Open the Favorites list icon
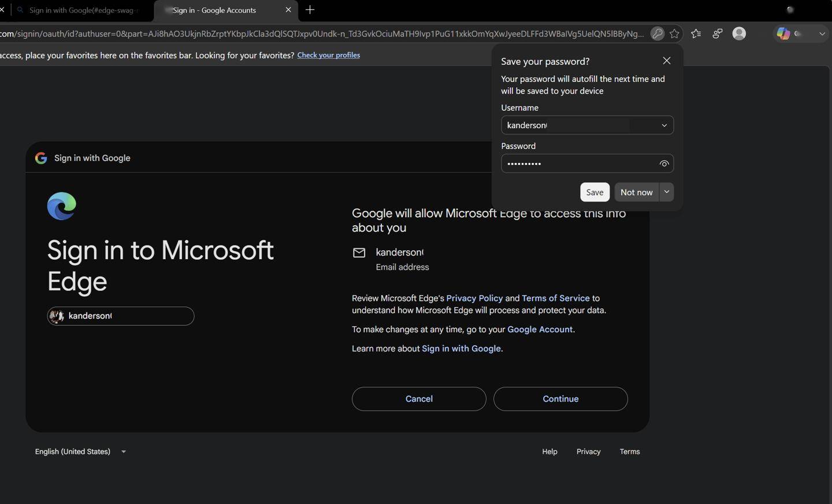The height and width of the screenshot is (504, 832). coord(696,33)
